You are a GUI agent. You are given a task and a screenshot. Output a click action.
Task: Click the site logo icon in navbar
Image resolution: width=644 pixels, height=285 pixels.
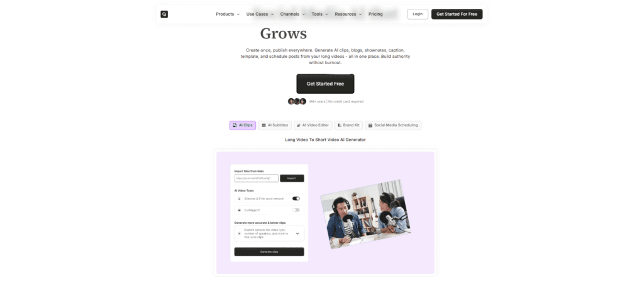[x=164, y=14]
